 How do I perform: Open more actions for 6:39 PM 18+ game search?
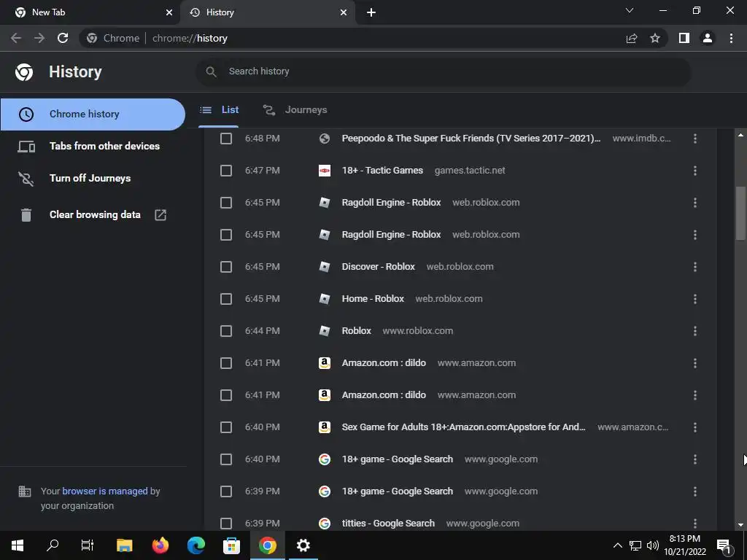(x=695, y=491)
